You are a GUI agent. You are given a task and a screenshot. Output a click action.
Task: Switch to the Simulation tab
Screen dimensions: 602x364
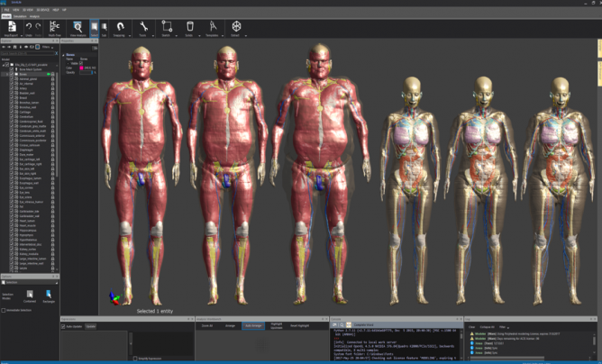(19, 15)
